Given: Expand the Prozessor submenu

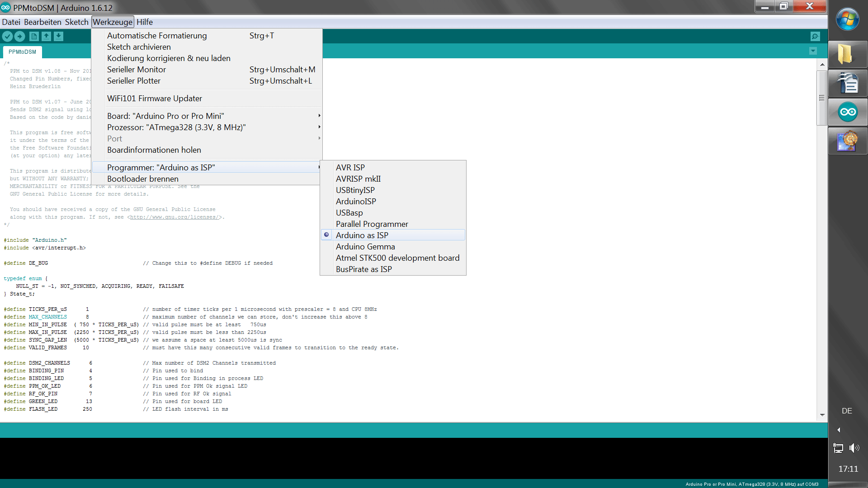Looking at the screenshot, I should click(x=207, y=127).
